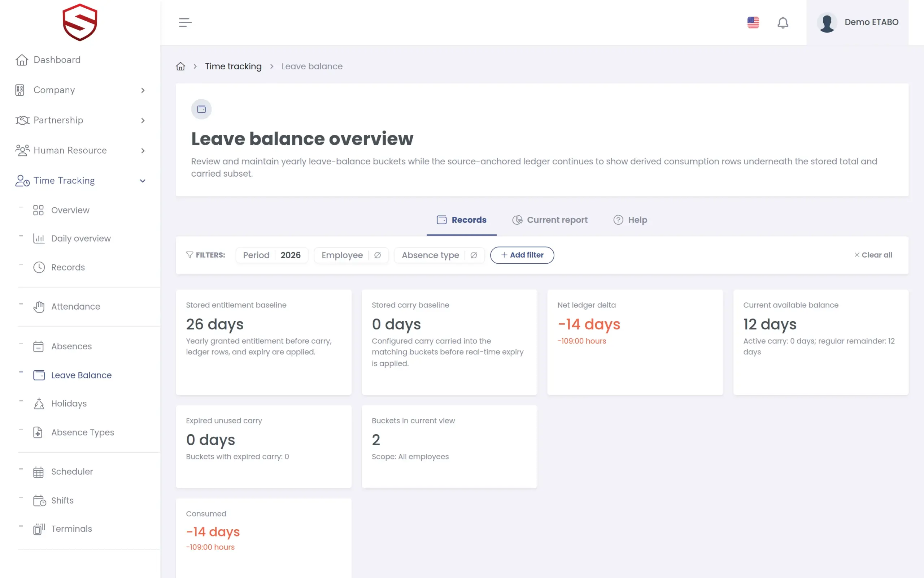Click the Attendance hand icon
This screenshot has height=578, width=924.
[x=39, y=307]
